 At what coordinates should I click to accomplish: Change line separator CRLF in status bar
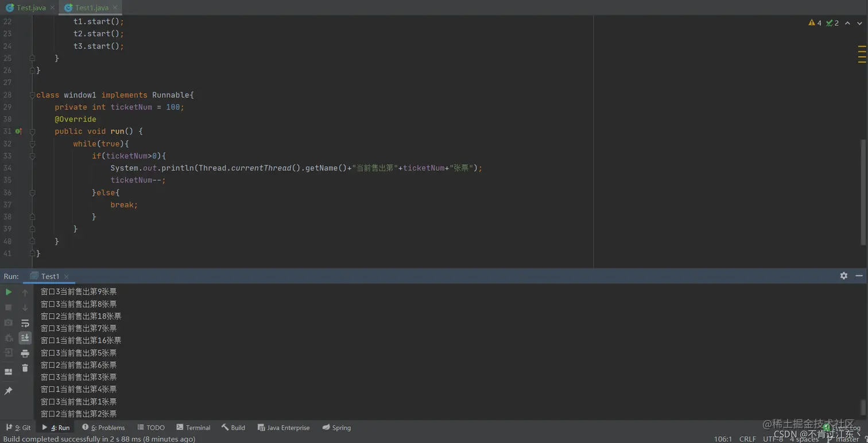(747, 439)
